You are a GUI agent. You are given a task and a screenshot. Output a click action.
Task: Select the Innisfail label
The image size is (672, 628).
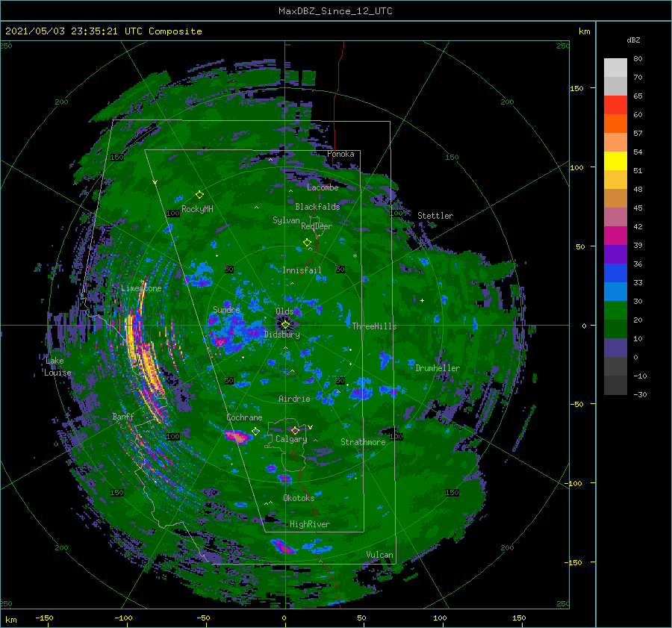[302, 270]
